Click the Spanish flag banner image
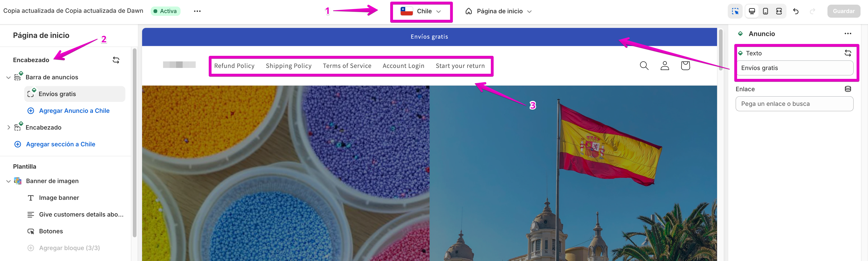Viewport: 868px width, 261px height. [x=573, y=173]
